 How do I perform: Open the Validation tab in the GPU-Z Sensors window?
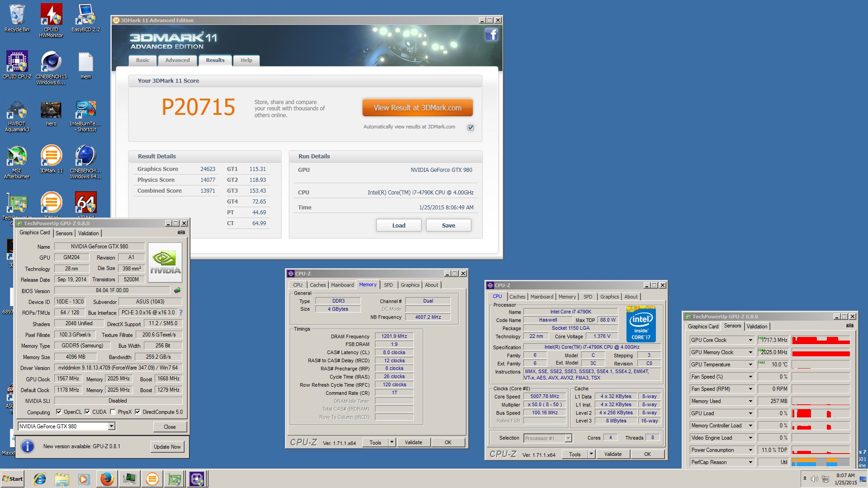[x=757, y=327]
